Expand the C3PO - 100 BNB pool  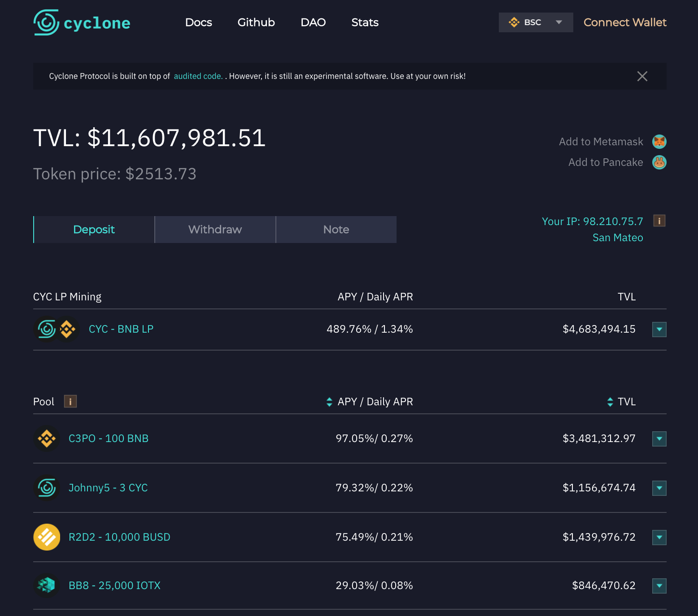click(x=659, y=439)
